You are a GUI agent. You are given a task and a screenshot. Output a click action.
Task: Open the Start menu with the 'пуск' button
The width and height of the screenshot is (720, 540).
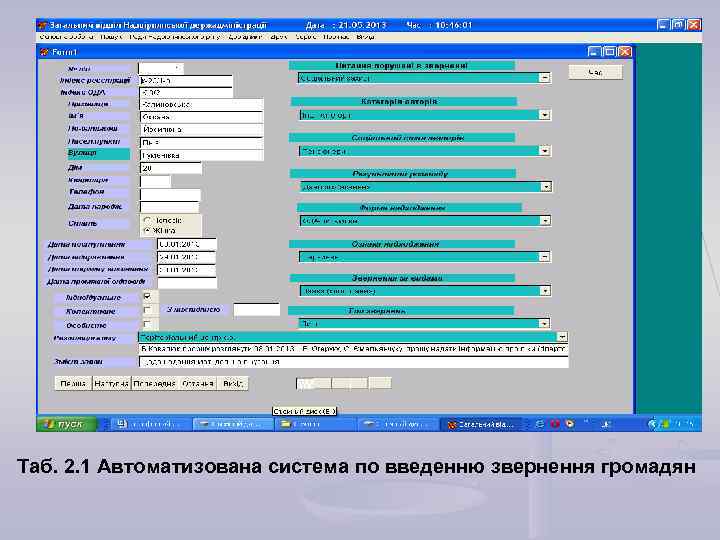point(67,424)
